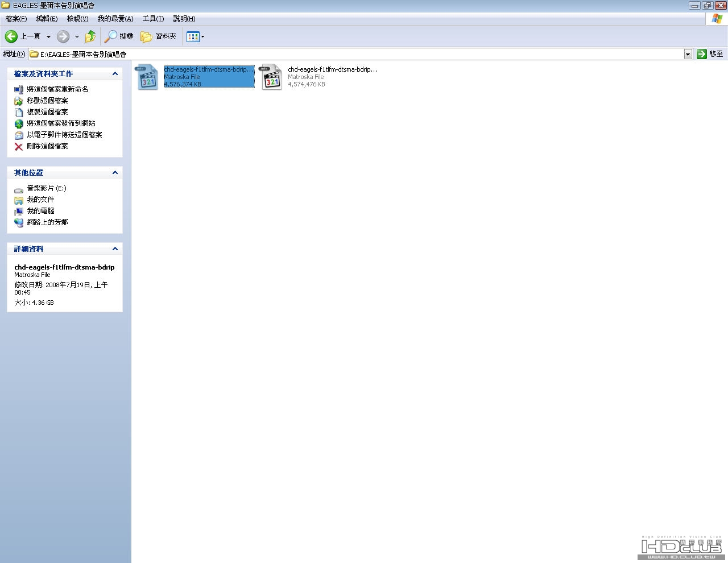
Task: Click 複製這個檔案 link
Action: [x=47, y=112]
